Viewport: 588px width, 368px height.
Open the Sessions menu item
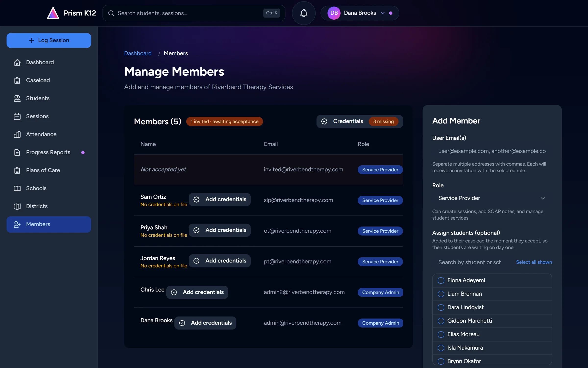(x=49, y=116)
